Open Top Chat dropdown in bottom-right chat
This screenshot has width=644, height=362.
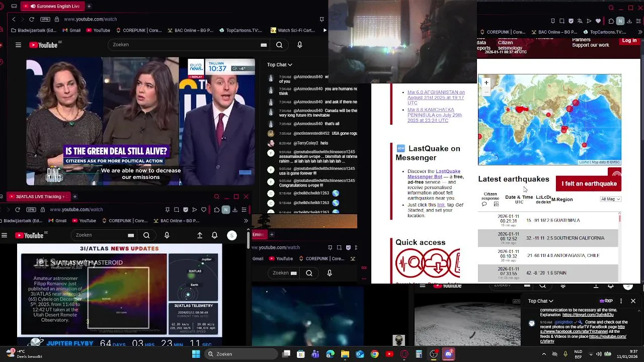(x=541, y=301)
